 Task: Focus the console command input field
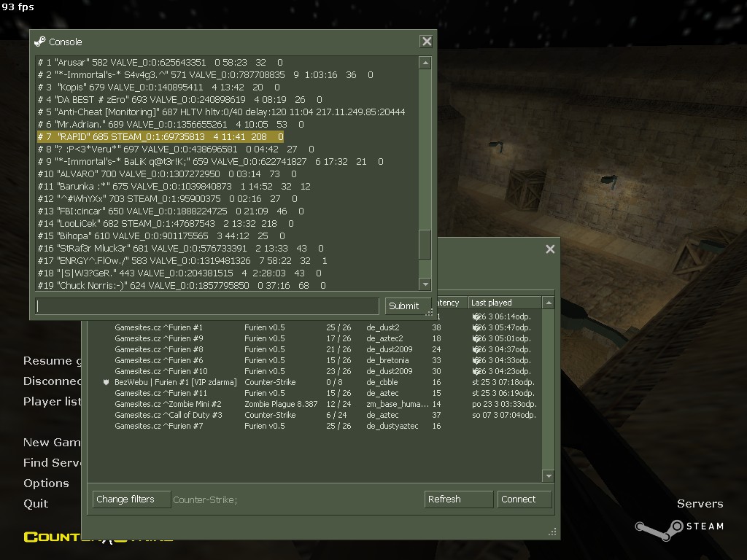(207, 306)
